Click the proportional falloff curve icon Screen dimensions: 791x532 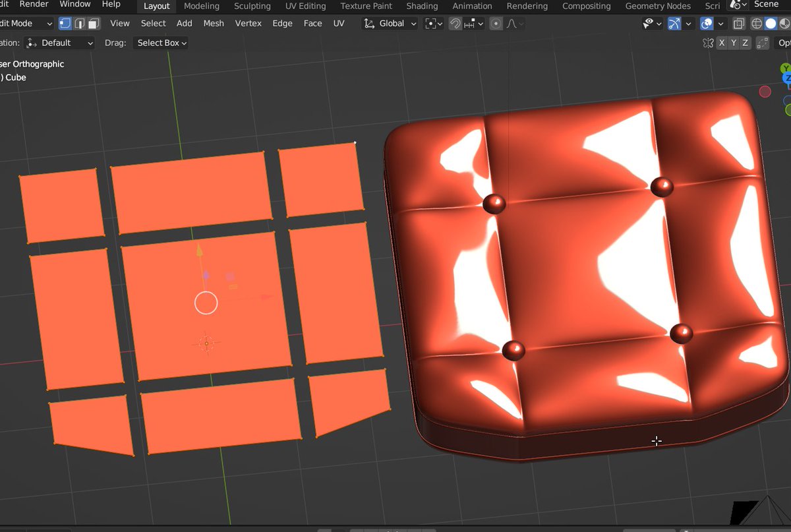[513, 23]
